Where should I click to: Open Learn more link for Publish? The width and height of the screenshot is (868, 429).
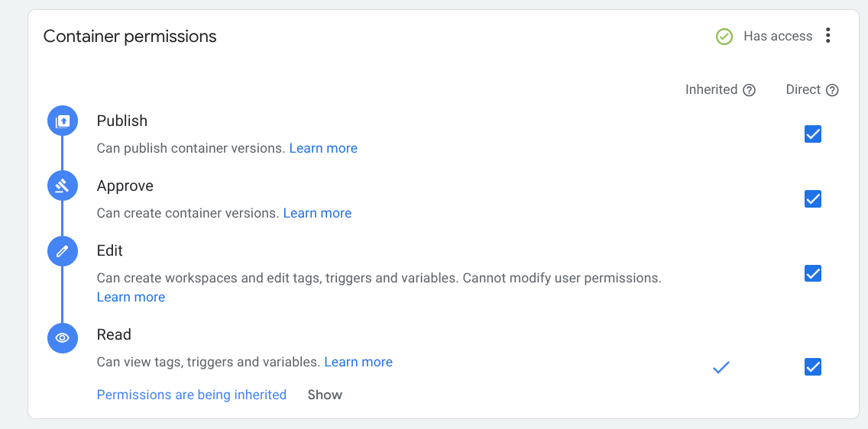[323, 148]
